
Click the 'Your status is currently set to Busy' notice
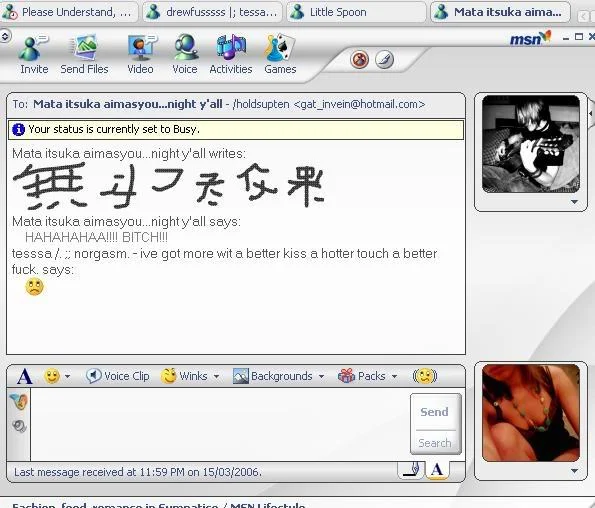(236, 129)
